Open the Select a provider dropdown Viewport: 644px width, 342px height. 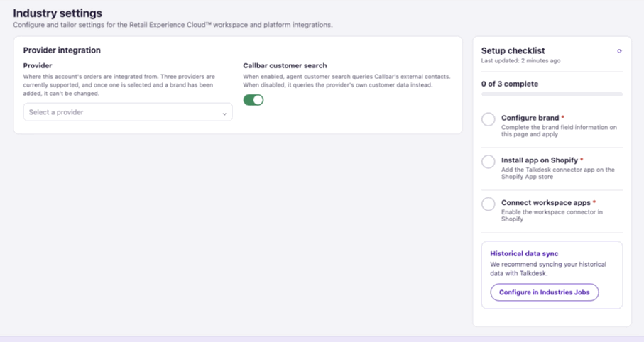(128, 112)
